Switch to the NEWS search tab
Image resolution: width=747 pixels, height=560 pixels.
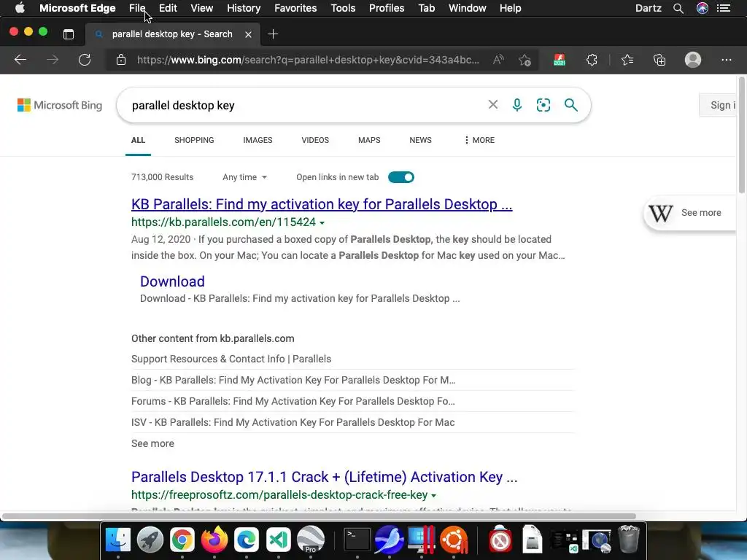point(420,140)
